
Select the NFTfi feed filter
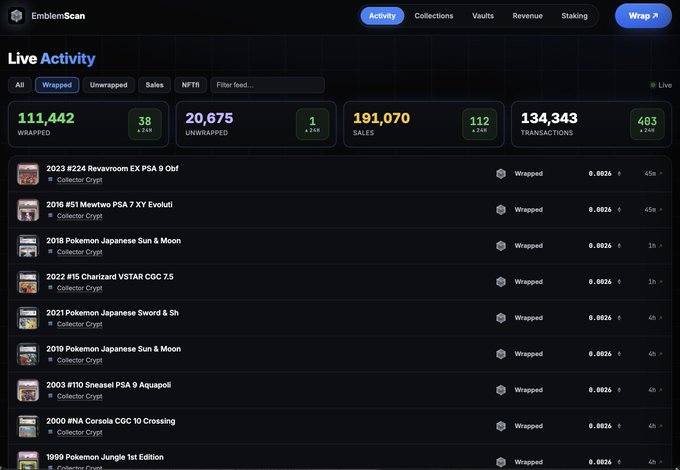point(190,85)
